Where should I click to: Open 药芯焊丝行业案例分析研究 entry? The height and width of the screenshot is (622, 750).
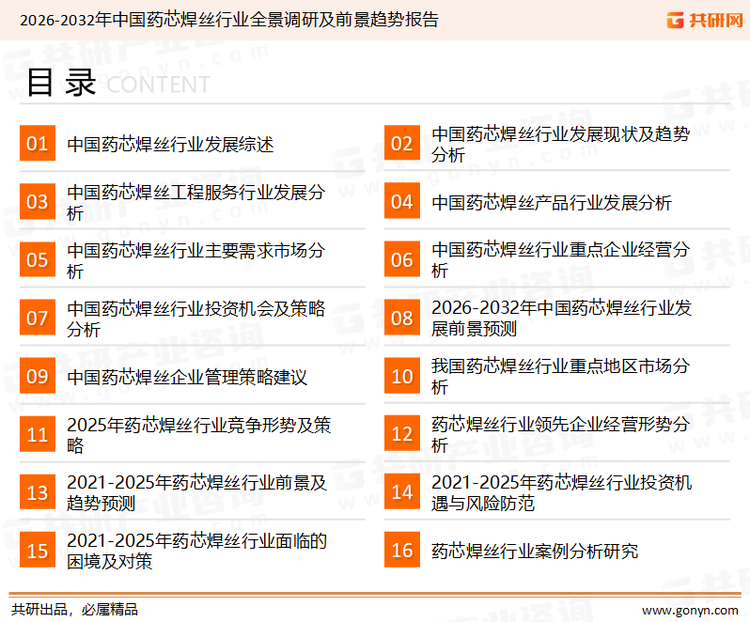point(534,550)
